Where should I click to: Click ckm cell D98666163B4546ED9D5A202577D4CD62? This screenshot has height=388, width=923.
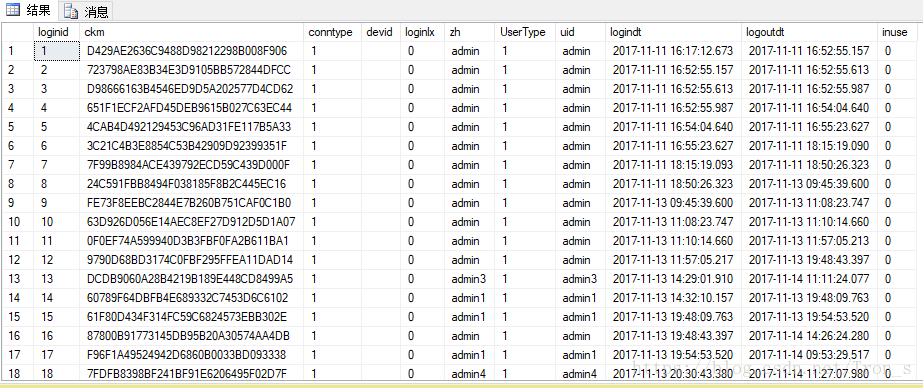tap(190, 89)
